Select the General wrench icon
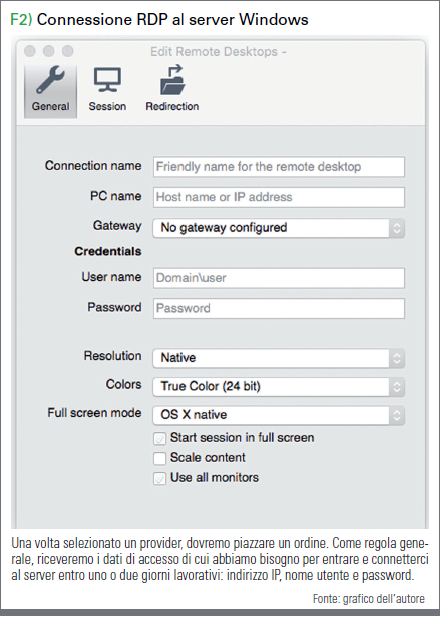 tap(50, 81)
